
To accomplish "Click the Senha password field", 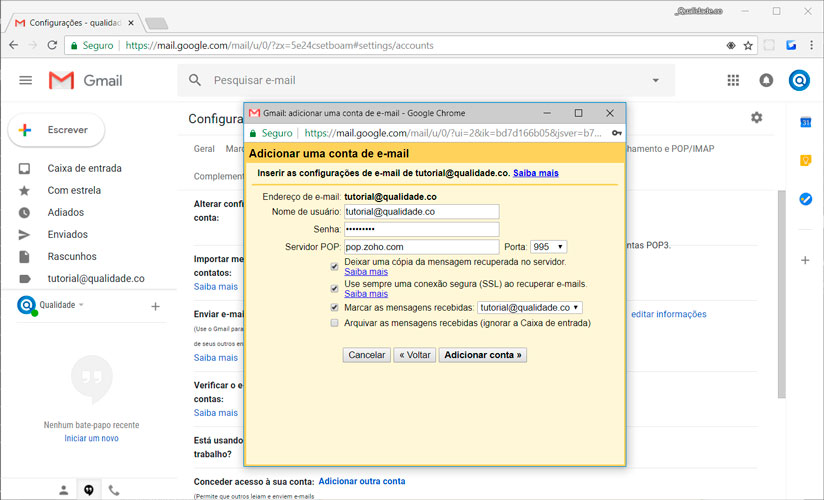I will point(421,229).
